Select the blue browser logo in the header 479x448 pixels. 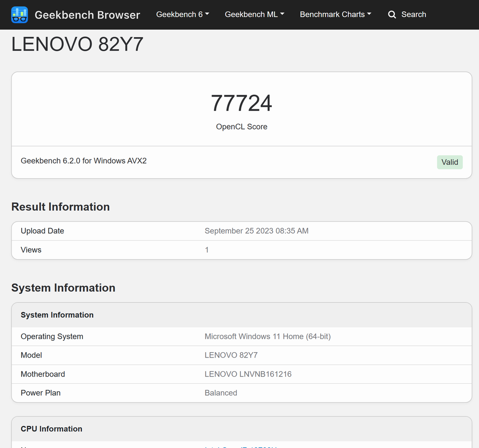[x=20, y=15]
